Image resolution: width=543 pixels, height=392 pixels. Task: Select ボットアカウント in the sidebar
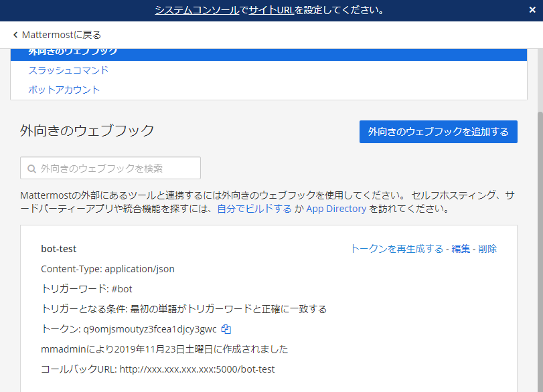(x=64, y=88)
